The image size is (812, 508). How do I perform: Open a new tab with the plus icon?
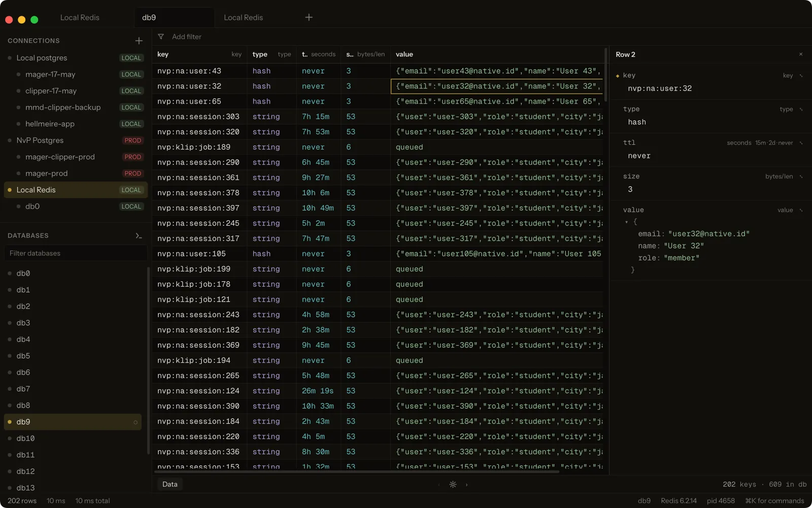[x=309, y=17]
